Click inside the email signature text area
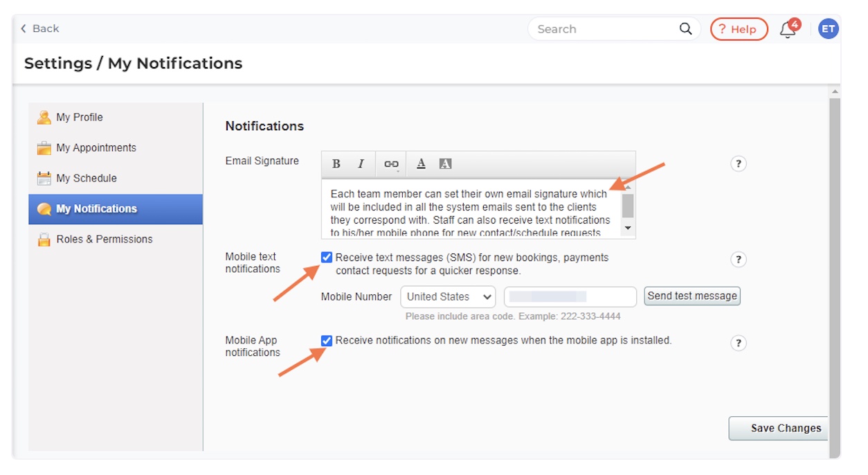Image resolution: width=868 pixels, height=475 pixels. pyautogui.click(x=472, y=209)
